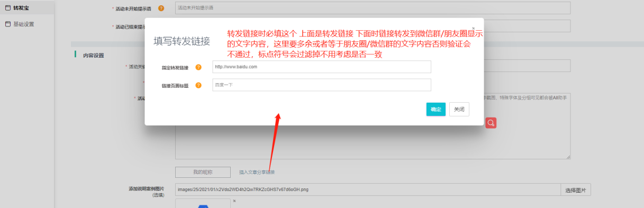Close the 填写转发链接 dialog with x

[473, 29]
